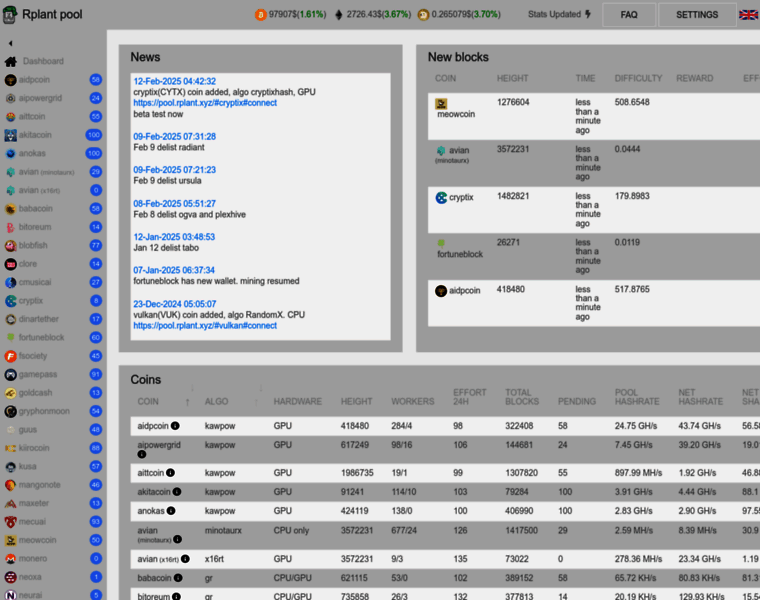Image resolution: width=760 pixels, height=600 pixels.
Task: Click info icon under aipowergrid row
Action: 142,454
